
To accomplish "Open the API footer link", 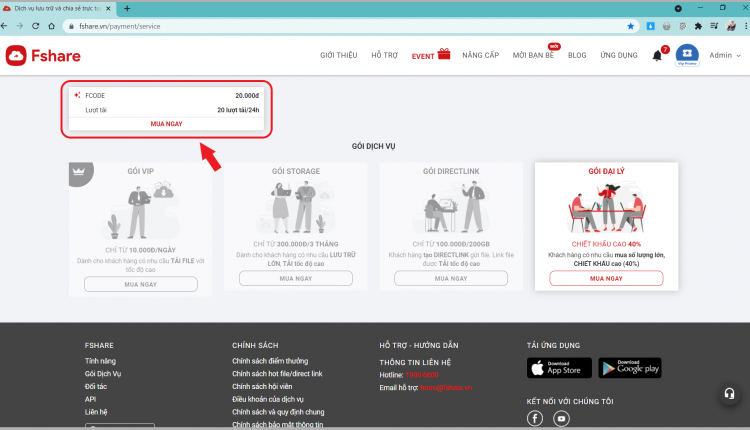I will (x=90, y=399).
